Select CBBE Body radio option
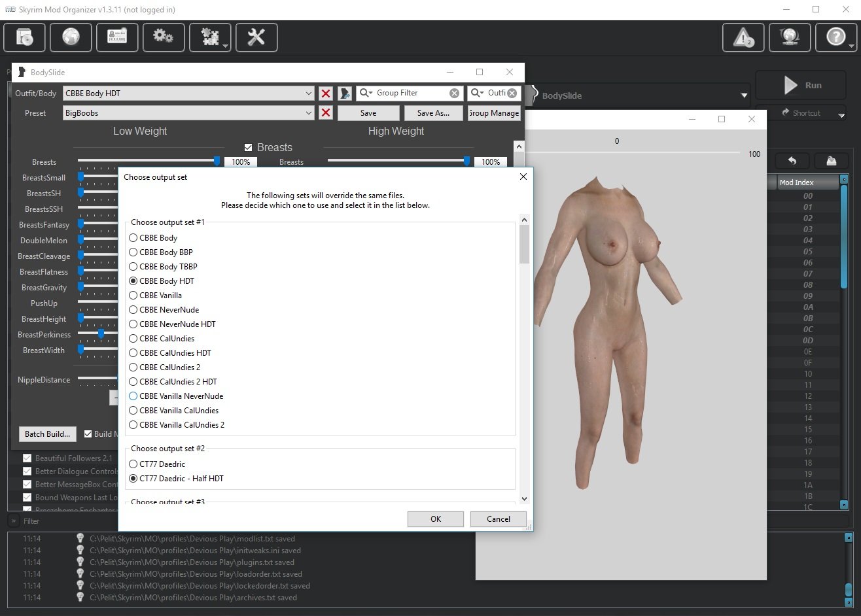Image resolution: width=861 pixels, height=616 pixels. [133, 238]
